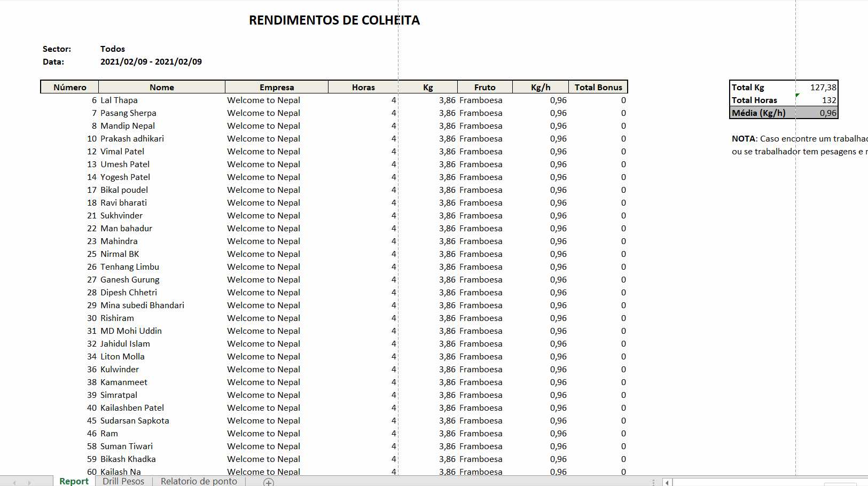Select the Média (Kg/h) value 0,96 in summary box
868x486 pixels.
(828, 113)
